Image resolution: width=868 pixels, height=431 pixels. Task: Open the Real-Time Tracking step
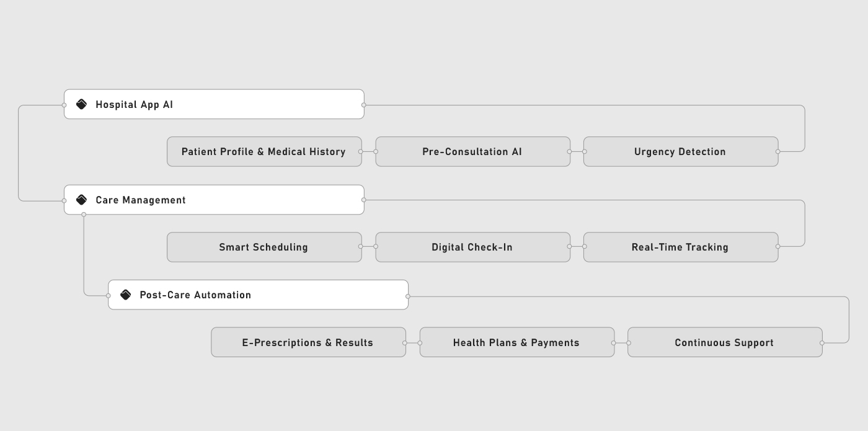pyautogui.click(x=680, y=247)
